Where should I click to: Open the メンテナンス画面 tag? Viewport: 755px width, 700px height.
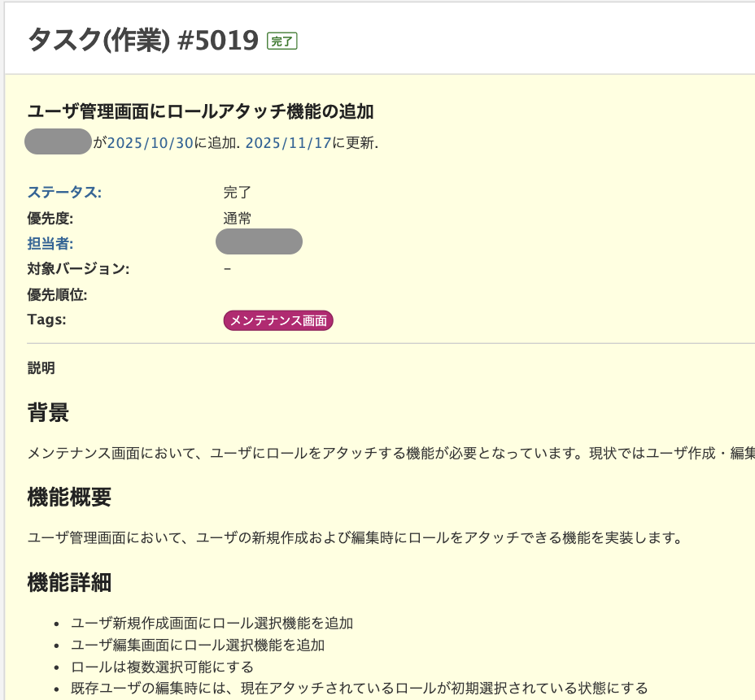278,320
